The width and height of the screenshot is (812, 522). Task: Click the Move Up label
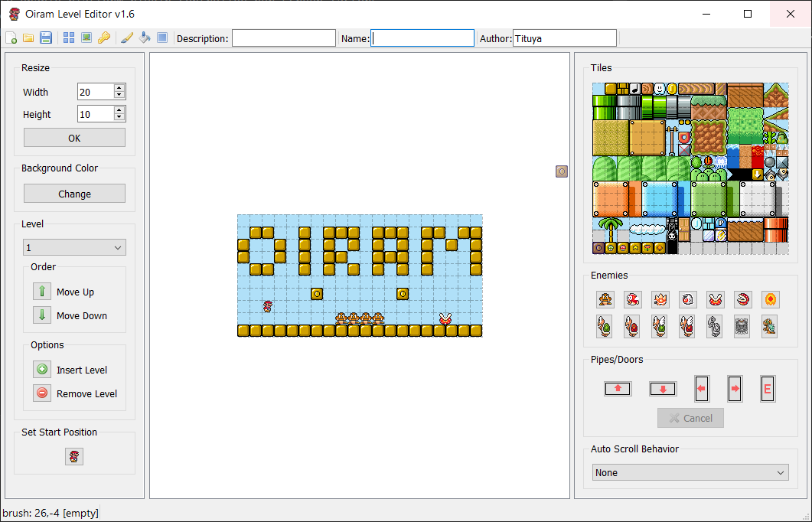75,292
